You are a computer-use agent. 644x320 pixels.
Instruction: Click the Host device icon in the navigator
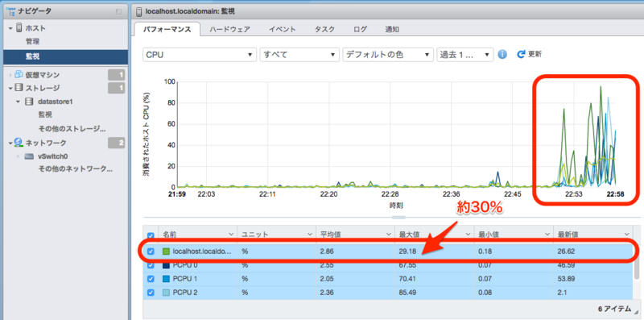[19, 28]
